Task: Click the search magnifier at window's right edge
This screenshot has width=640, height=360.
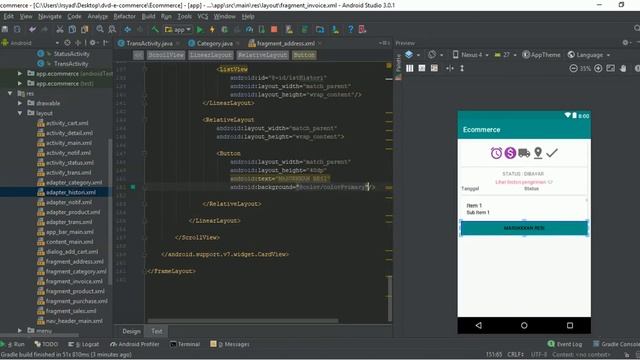Action: click(x=637, y=29)
